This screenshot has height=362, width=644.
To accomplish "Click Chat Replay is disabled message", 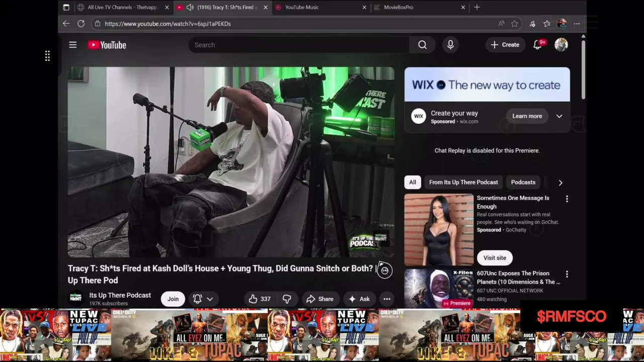I will pos(487,150).
